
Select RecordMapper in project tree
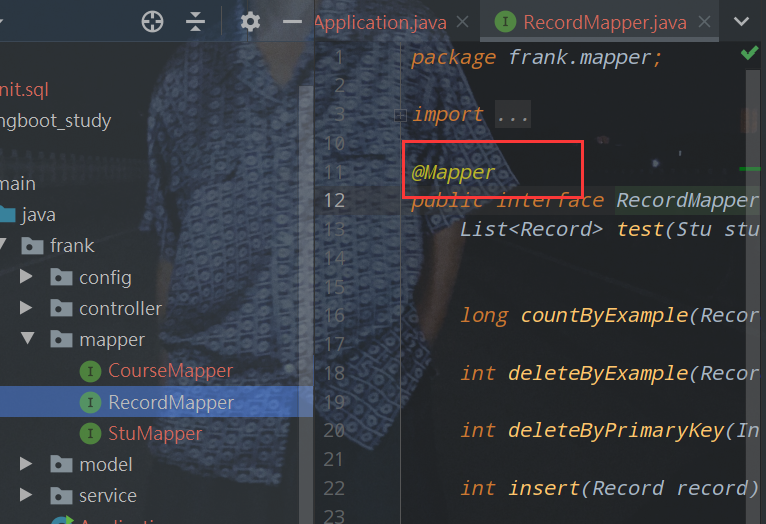click(x=171, y=402)
